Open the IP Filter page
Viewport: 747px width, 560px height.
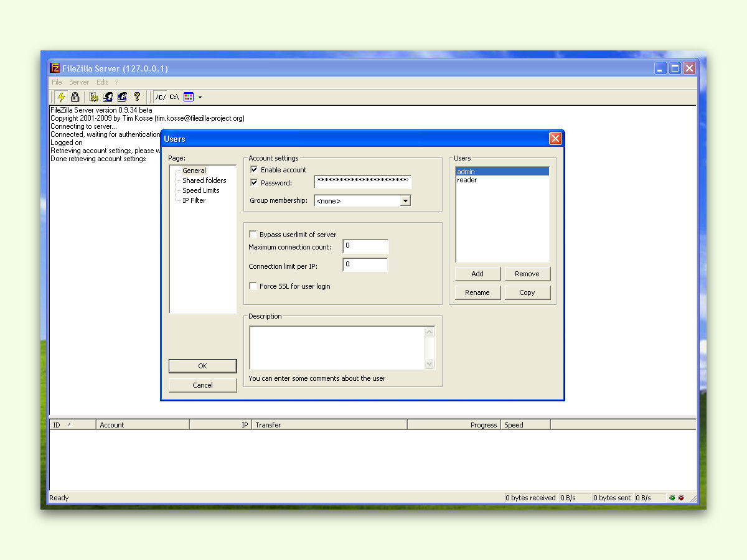194,200
